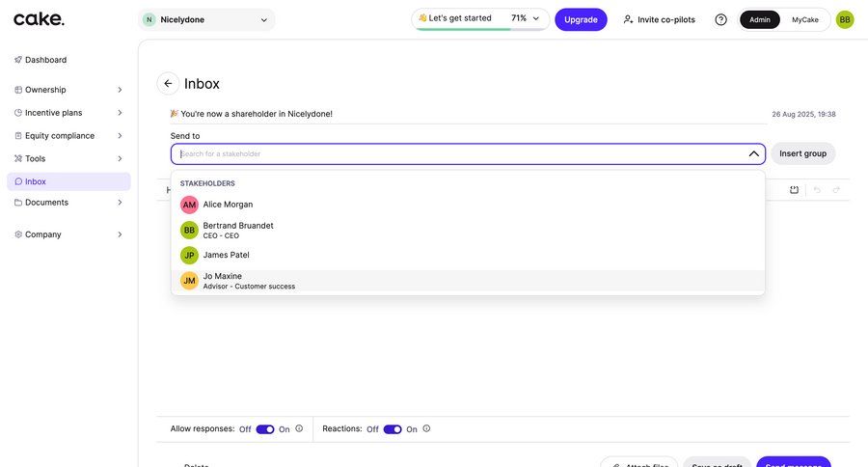
Task: Click the Cake logo
Action: coord(40,19)
